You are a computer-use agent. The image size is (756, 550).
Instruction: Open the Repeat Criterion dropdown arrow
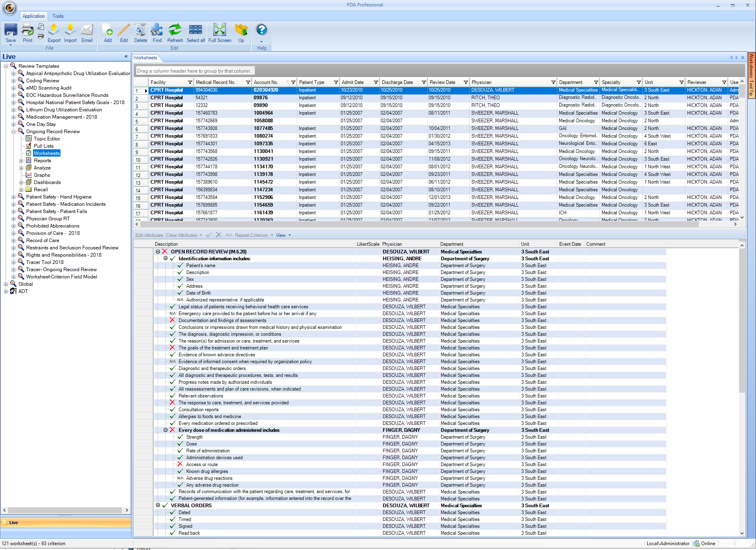coord(272,235)
